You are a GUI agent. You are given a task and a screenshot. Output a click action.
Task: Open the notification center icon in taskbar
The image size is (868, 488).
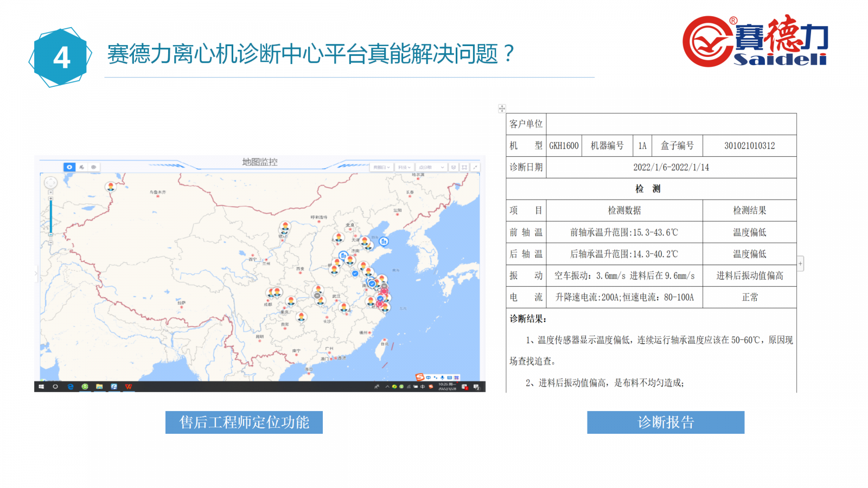tap(476, 387)
